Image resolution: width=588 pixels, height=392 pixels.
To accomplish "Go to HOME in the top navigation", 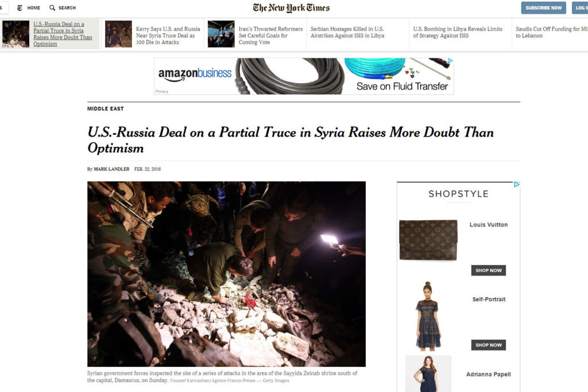I will (33, 8).
